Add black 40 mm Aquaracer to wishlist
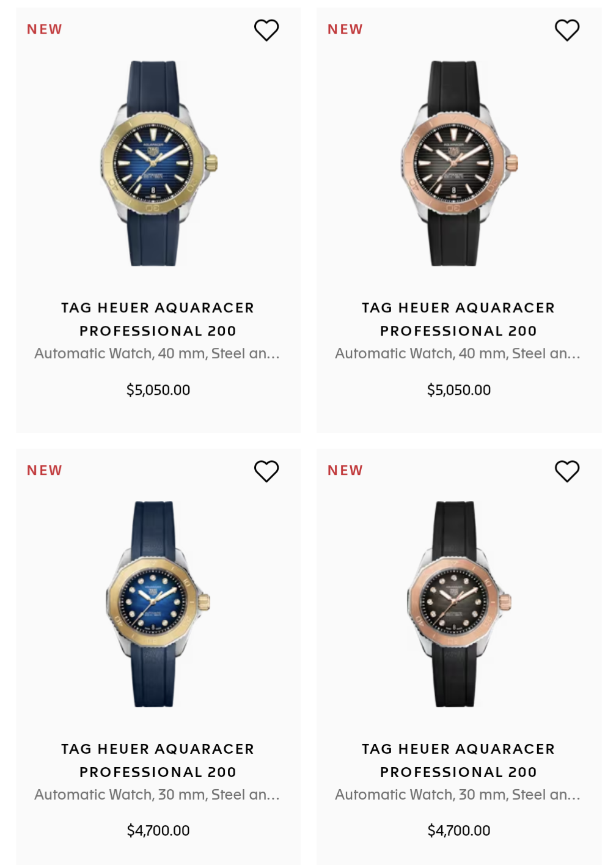 point(567,30)
